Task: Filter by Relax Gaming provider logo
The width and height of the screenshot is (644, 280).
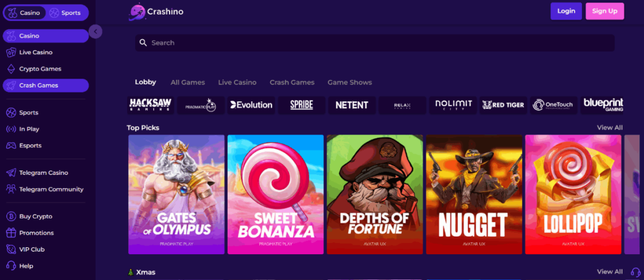Action: pos(402,105)
